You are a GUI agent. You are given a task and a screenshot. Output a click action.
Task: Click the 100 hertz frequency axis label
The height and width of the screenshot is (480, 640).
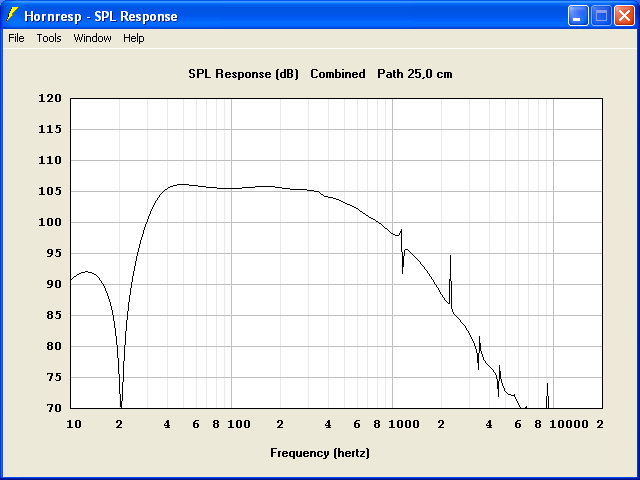click(239, 424)
